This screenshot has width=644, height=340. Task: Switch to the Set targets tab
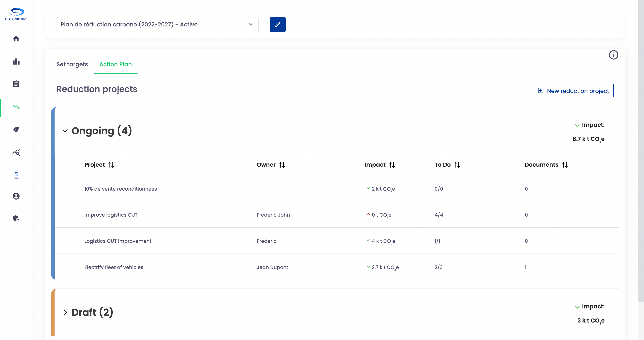72,64
